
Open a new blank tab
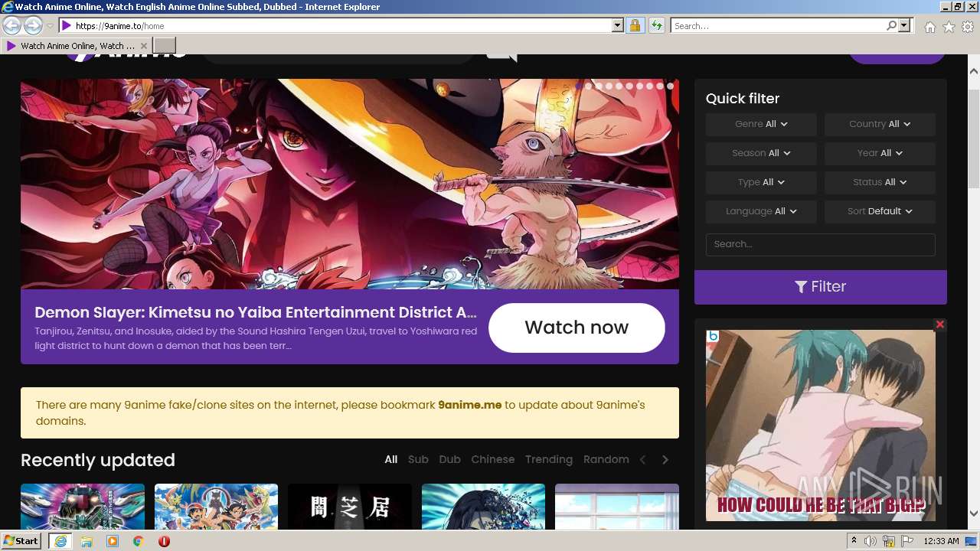(165, 45)
